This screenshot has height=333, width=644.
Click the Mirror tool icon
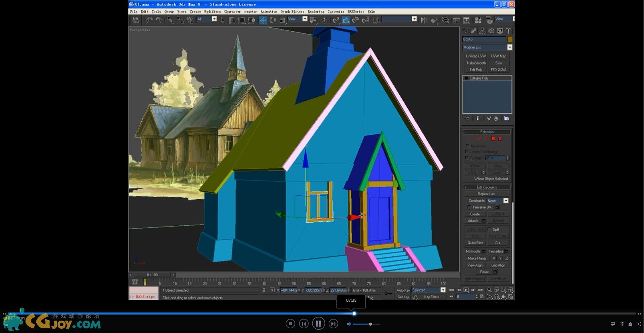[x=424, y=20]
